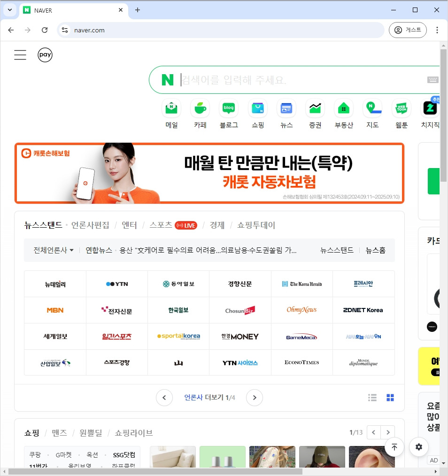Open a new browser tab
Image resolution: width=448 pixels, height=476 pixels.
[x=138, y=10]
